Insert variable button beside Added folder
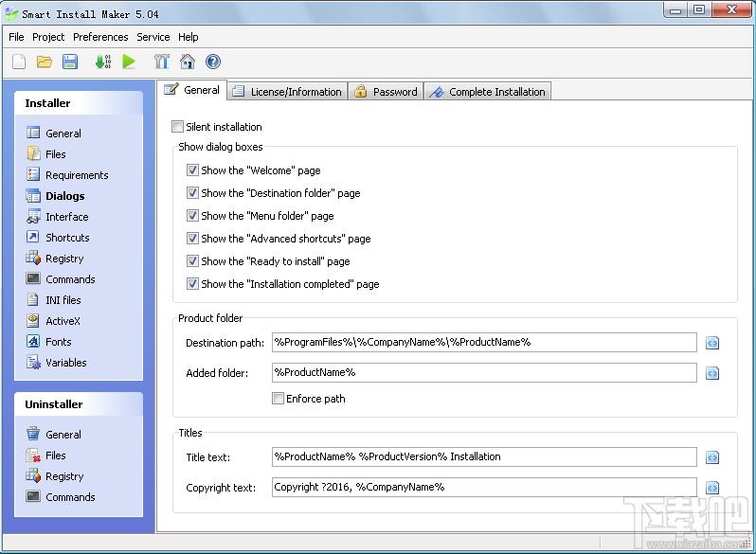The image size is (756, 554). click(x=712, y=373)
